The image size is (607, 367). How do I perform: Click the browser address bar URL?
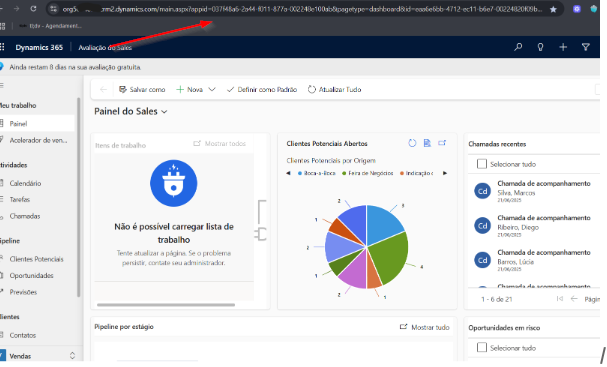302,9
